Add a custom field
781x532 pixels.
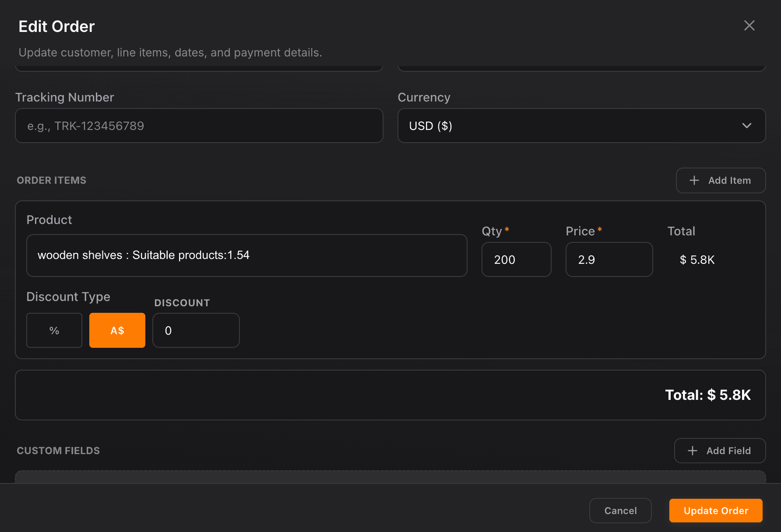tap(720, 451)
